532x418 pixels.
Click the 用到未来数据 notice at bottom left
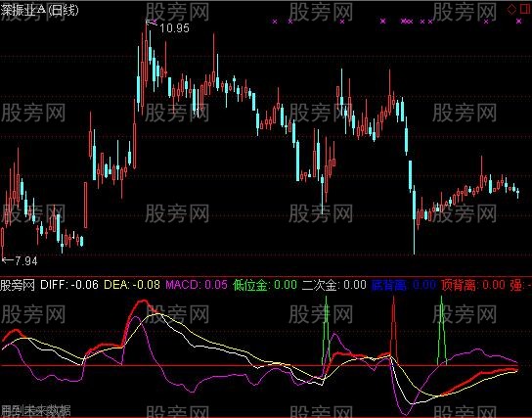35,410
